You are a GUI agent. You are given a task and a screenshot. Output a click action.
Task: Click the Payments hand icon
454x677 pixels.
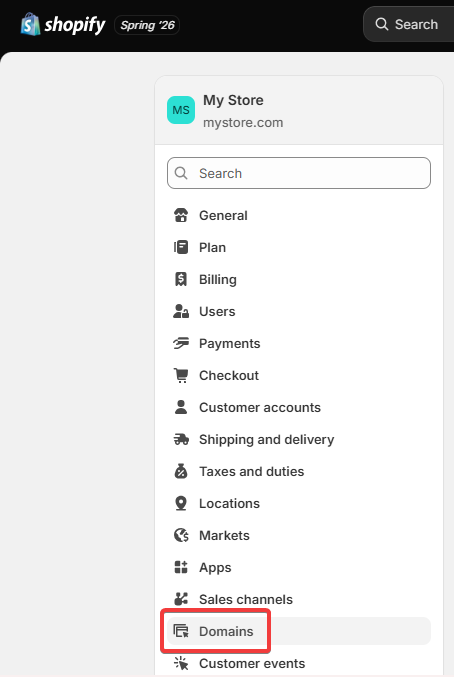(181, 343)
